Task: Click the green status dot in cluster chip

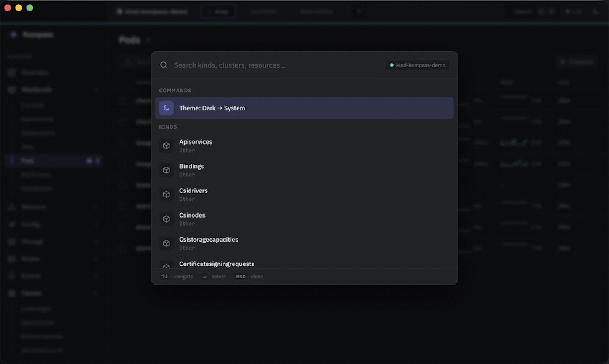Action: click(392, 65)
